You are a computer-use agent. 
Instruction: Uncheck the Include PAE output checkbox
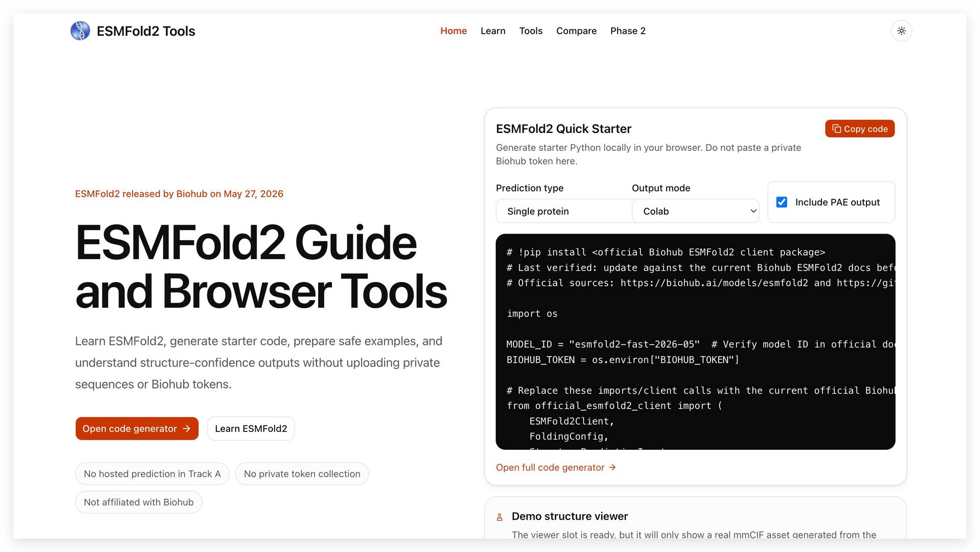click(782, 202)
